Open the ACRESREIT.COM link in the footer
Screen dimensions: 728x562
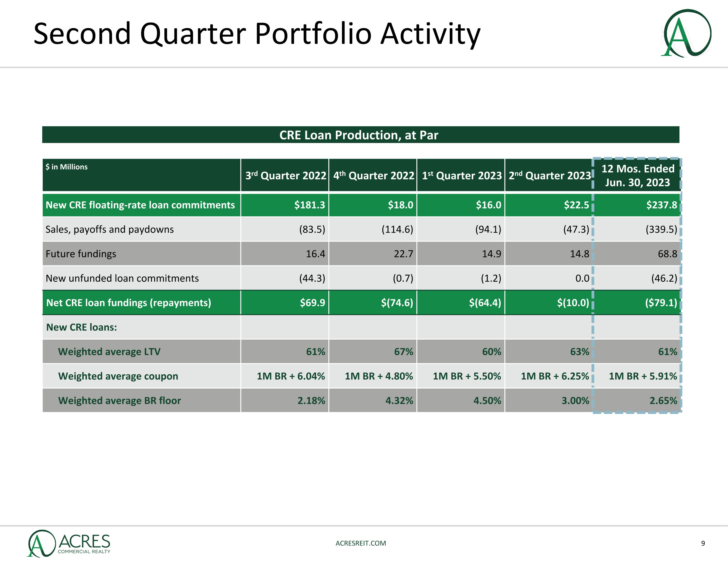[x=361, y=543]
